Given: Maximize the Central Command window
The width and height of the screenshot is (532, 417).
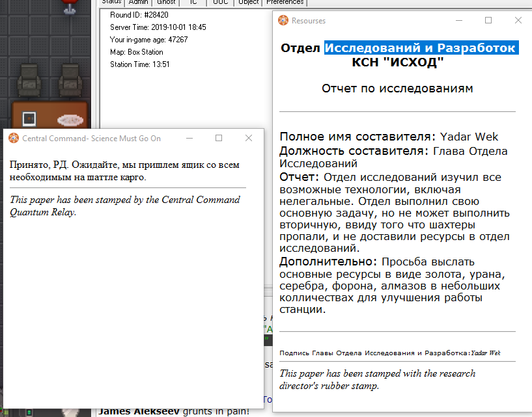Looking at the screenshot, I should [x=219, y=138].
